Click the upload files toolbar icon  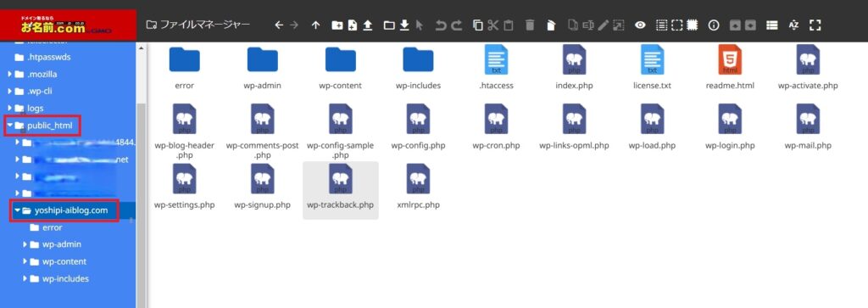[368, 25]
